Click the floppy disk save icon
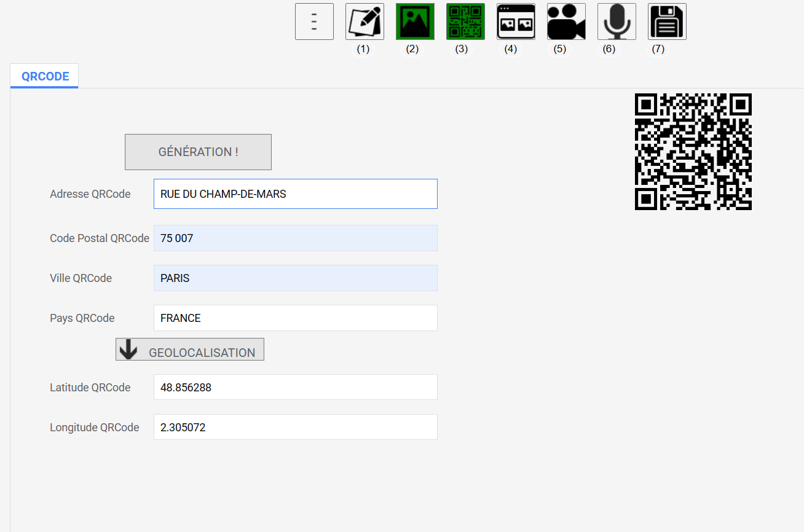 tap(667, 22)
